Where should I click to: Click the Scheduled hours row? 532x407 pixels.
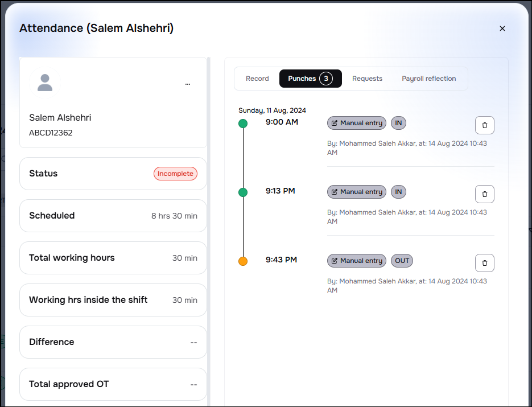(113, 216)
